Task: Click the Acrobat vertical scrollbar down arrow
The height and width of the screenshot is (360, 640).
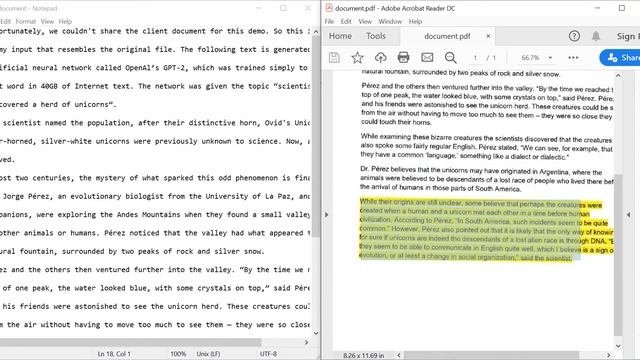Action: [x=618, y=346]
